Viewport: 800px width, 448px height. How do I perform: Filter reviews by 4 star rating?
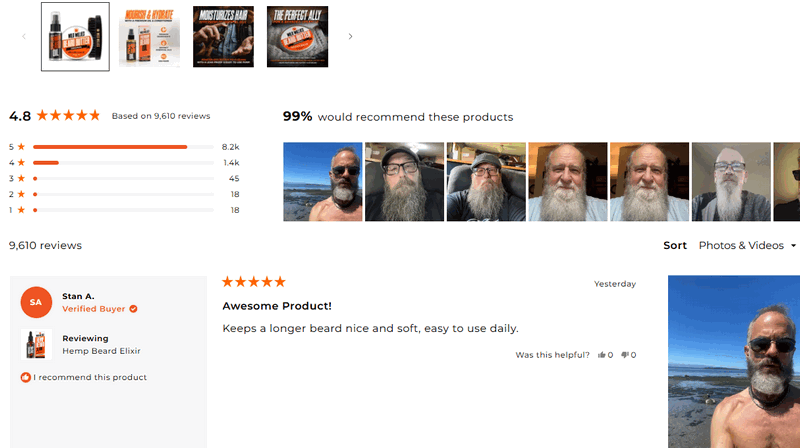[122, 163]
